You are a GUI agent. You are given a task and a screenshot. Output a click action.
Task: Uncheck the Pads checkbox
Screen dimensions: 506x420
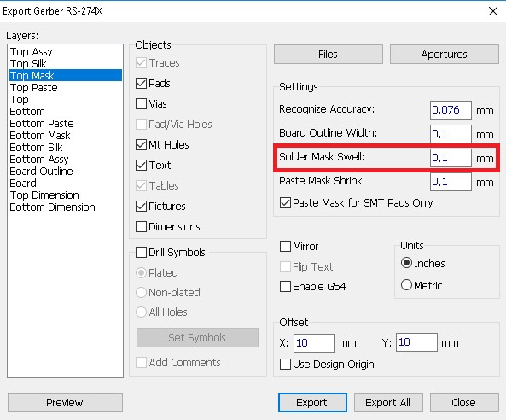141,84
